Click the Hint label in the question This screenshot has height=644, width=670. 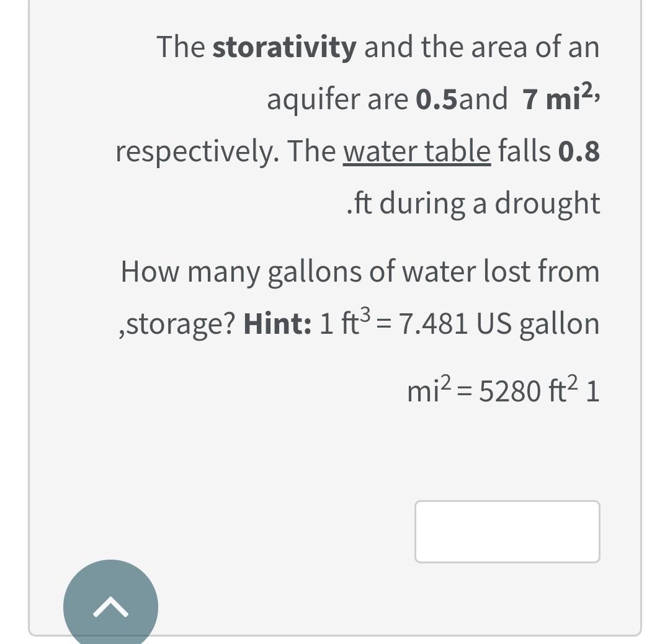coord(275,323)
